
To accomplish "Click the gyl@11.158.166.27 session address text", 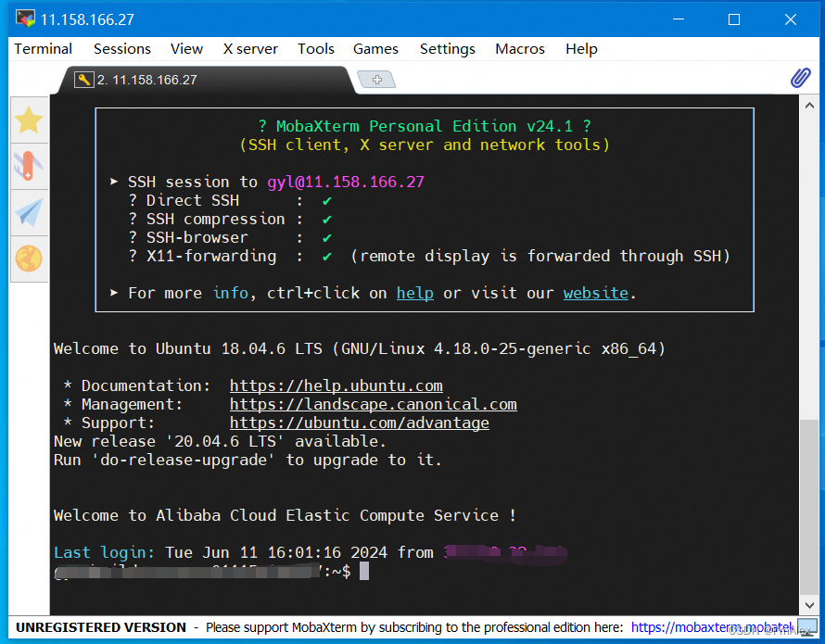I will 346,182.
